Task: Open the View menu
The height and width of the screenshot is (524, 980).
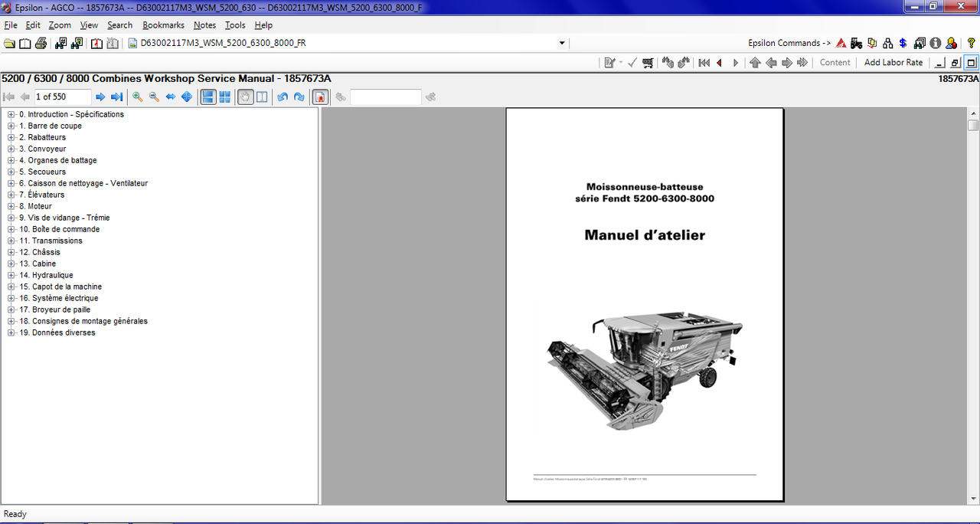Action: point(89,25)
